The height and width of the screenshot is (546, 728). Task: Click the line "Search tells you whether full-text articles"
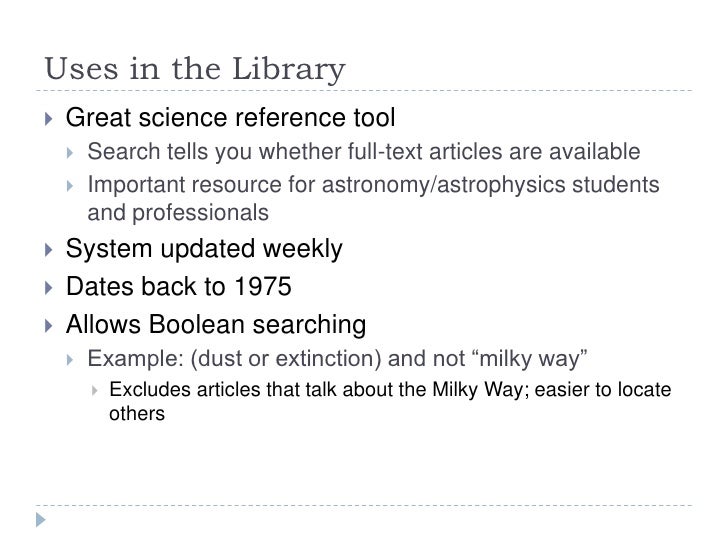[x=364, y=152]
